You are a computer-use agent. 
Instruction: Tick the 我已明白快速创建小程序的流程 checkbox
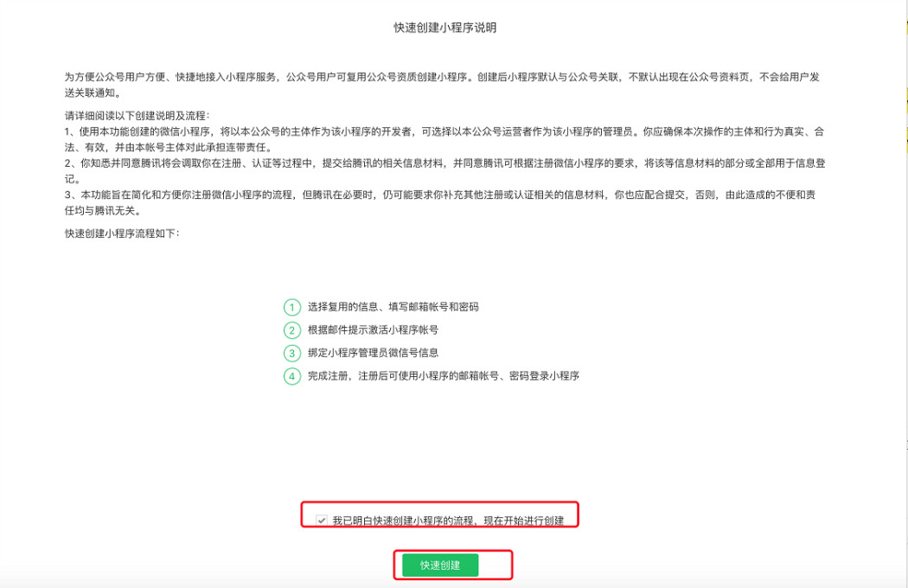click(322, 521)
